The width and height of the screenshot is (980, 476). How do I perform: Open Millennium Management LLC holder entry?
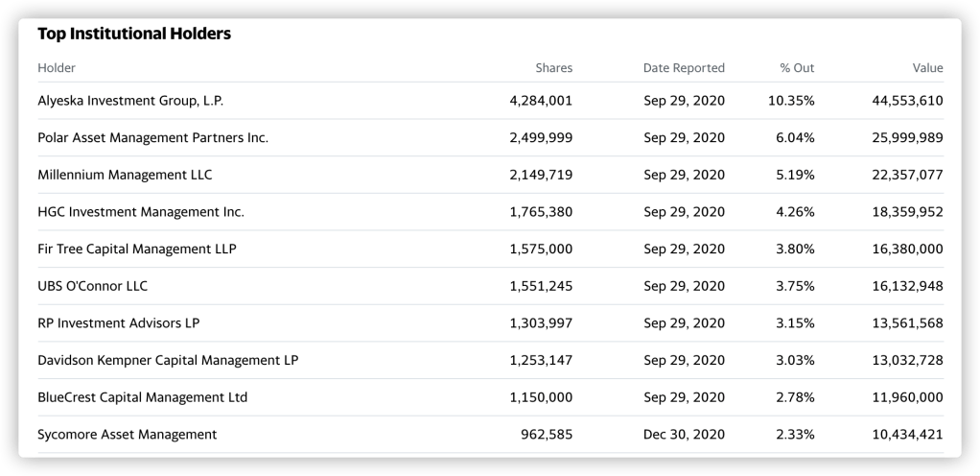pyautogui.click(x=125, y=175)
